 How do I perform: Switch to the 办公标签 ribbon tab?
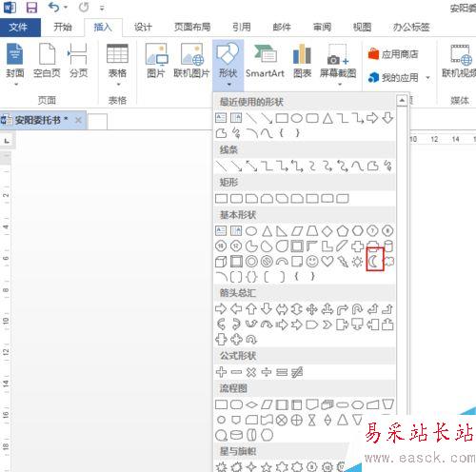[411, 28]
